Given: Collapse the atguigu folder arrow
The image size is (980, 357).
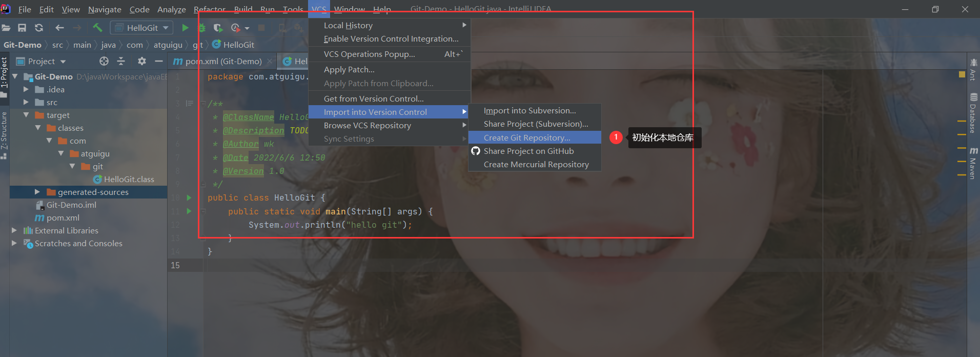Looking at the screenshot, I should click(x=61, y=153).
